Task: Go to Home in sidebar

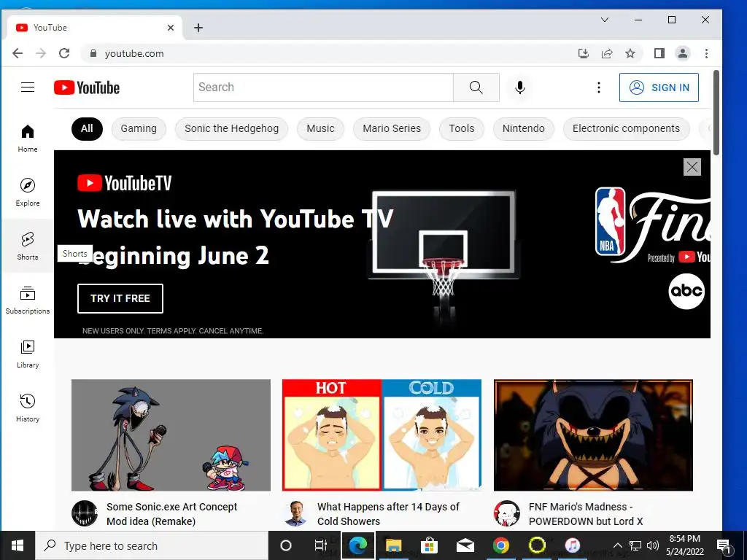Action: click(x=28, y=138)
